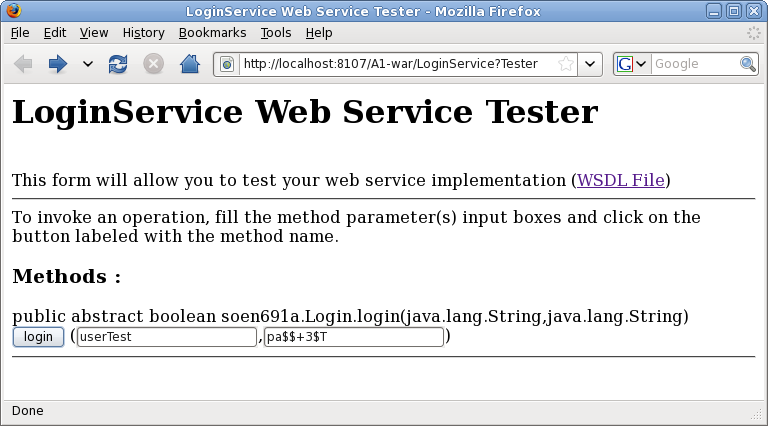Click the Forward arrow navigation button
This screenshot has width=768, height=426.
coord(57,64)
